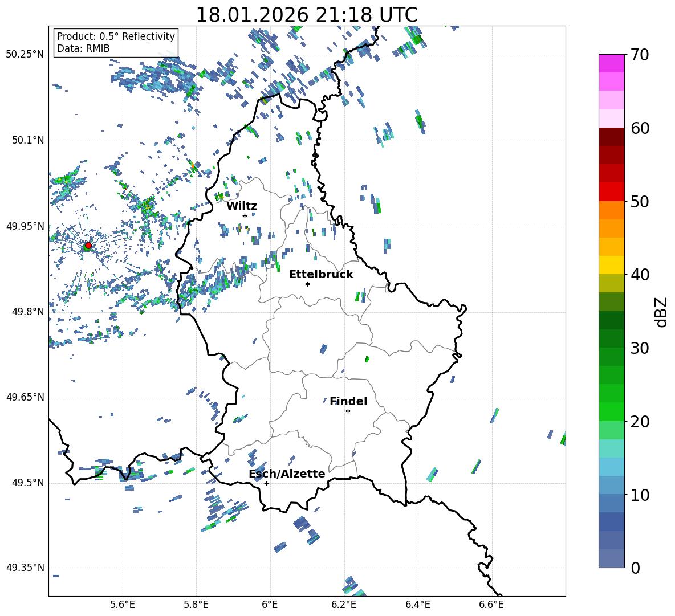675x616 pixels.
Task: Select the Ettelbruck city label
Action: pyautogui.click(x=321, y=274)
